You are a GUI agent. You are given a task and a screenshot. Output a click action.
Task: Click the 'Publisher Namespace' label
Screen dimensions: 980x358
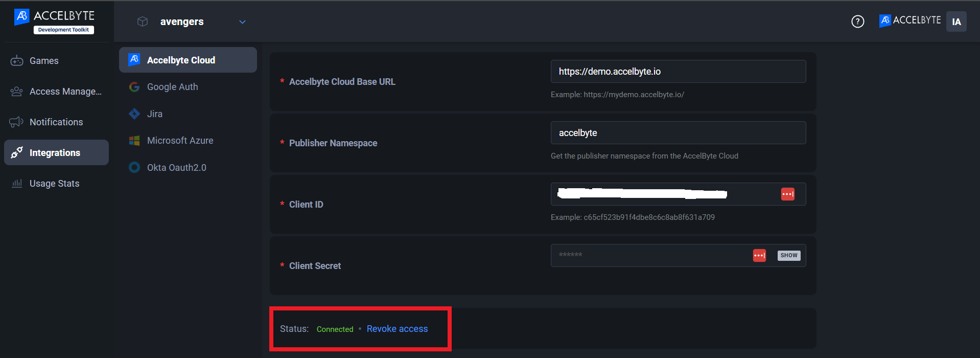(333, 143)
